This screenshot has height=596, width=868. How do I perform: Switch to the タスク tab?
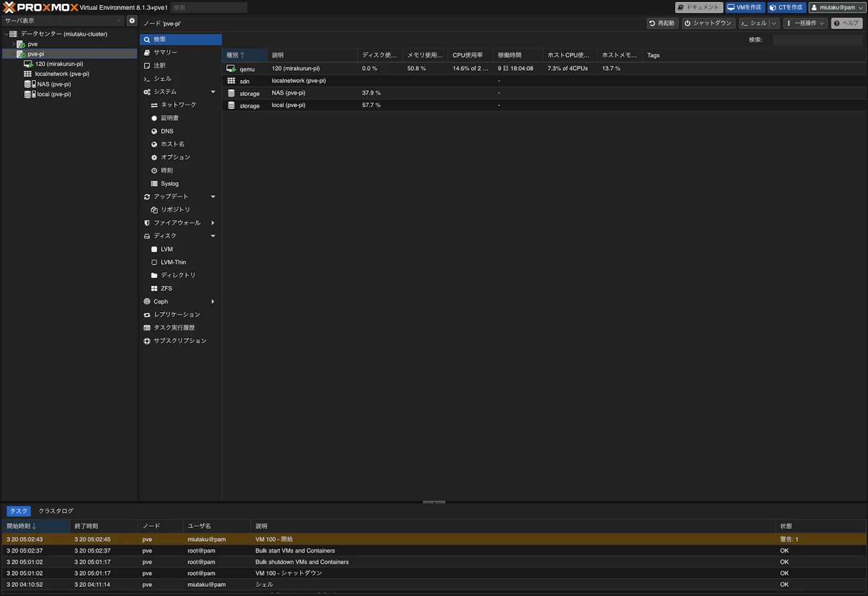point(19,511)
